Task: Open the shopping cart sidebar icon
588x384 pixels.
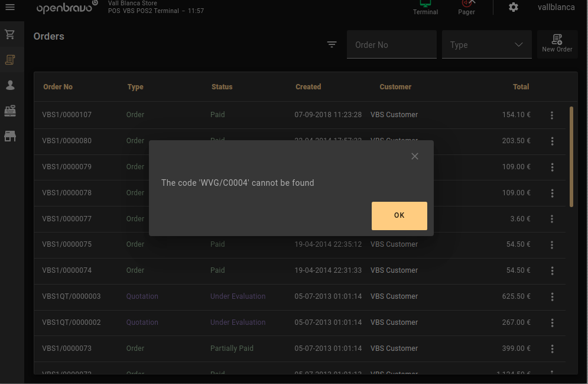Action: point(10,34)
